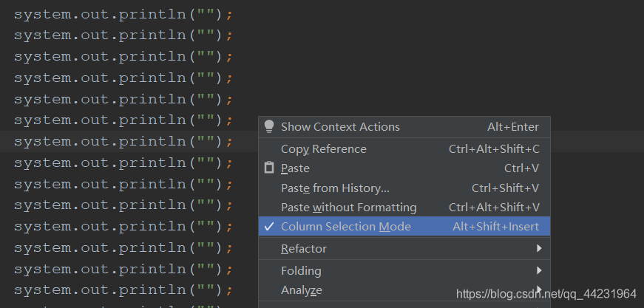Pick Paste without Formatting
Viewport: 644px width, 308px height.
pos(349,208)
